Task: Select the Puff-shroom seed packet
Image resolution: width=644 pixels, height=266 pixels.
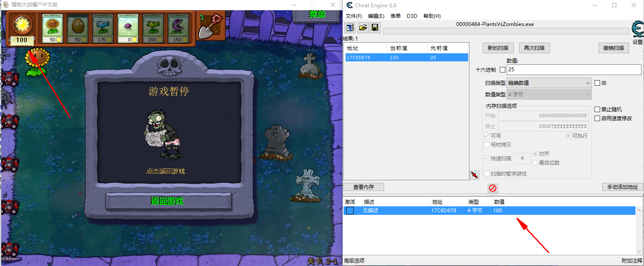Action: click(128, 29)
